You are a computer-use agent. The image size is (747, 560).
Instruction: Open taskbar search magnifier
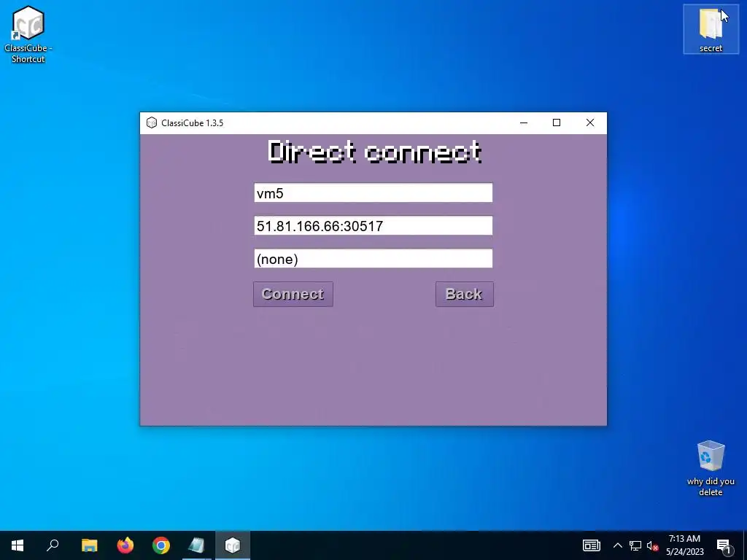pos(53,545)
